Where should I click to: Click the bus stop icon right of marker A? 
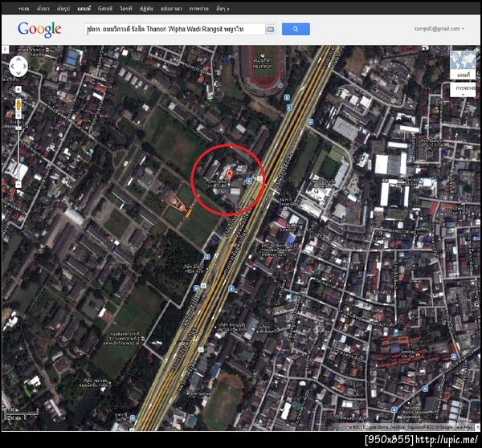(x=249, y=181)
